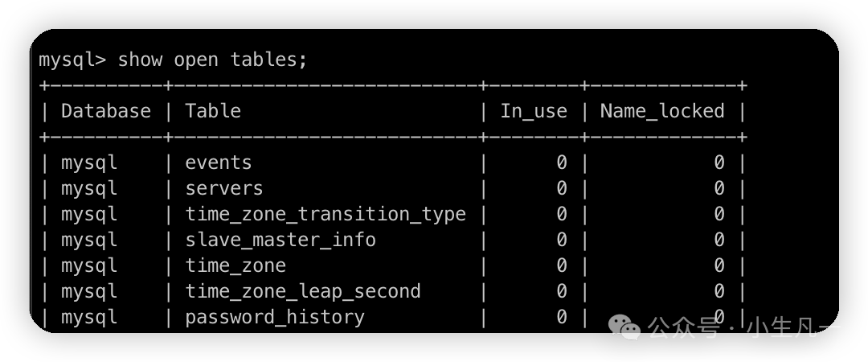This screenshot has height=362, width=868.
Task: Click the In_use value for time_zone
Action: point(561,266)
